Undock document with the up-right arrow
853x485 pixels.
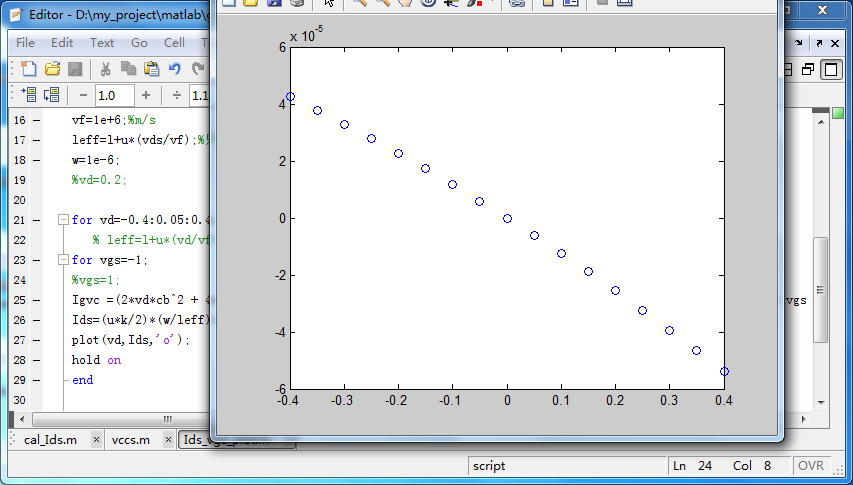click(x=819, y=43)
